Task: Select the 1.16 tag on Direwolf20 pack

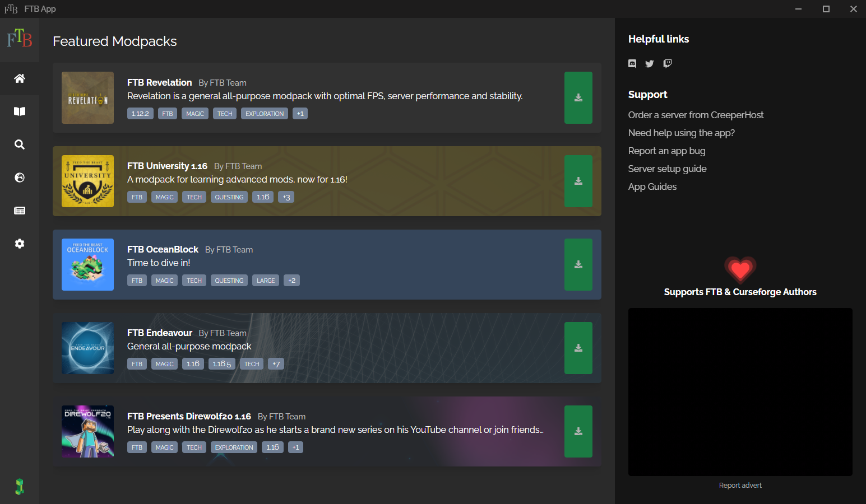Action: (272, 447)
